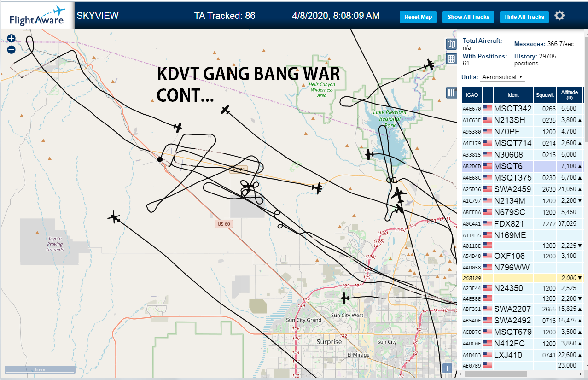The width and height of the screenshot is (588, 380).
Task: Open the Units dropdown showing Aeronautical
Action: pyautogui.click(x=502, y=77)
